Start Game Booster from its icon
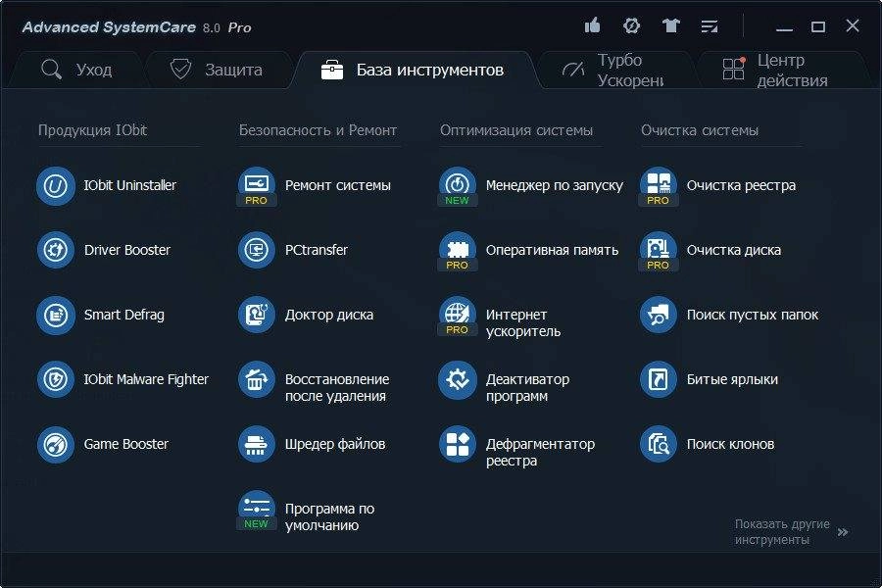882x588 pixels. pos(56,445)
